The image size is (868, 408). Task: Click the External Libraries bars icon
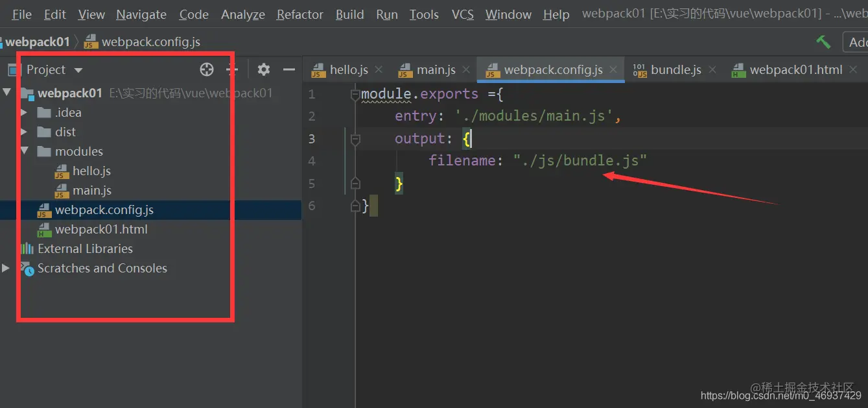tap(27, 248)
